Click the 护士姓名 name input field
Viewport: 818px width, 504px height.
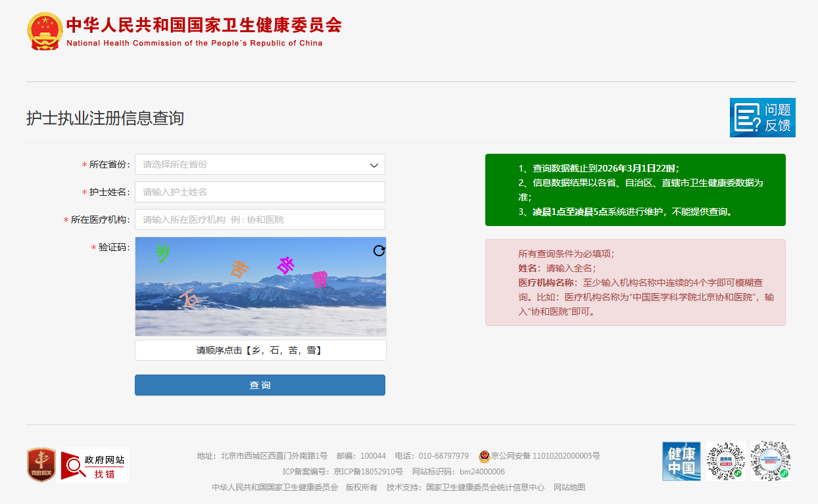[259, 192]
